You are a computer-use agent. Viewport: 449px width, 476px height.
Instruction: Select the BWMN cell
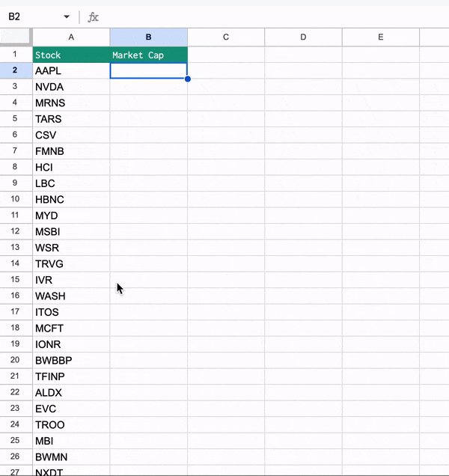click(71, 457)
